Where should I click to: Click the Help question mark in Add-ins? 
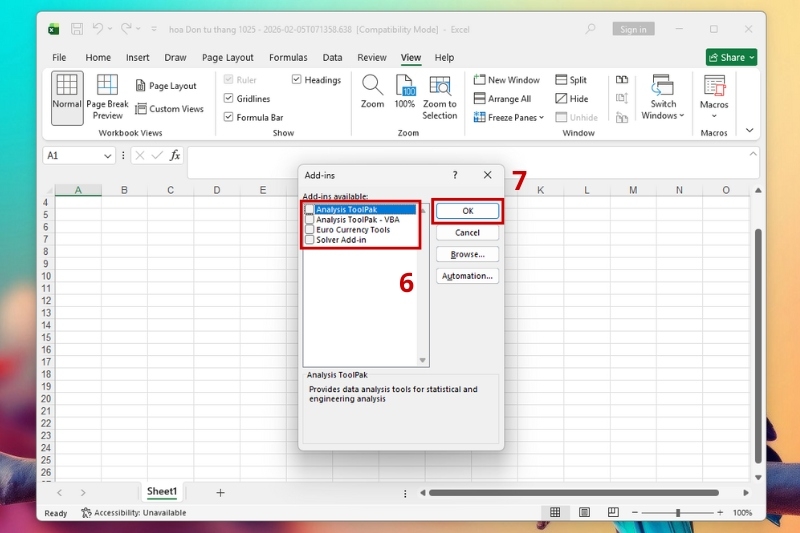(x=455, y=175)
